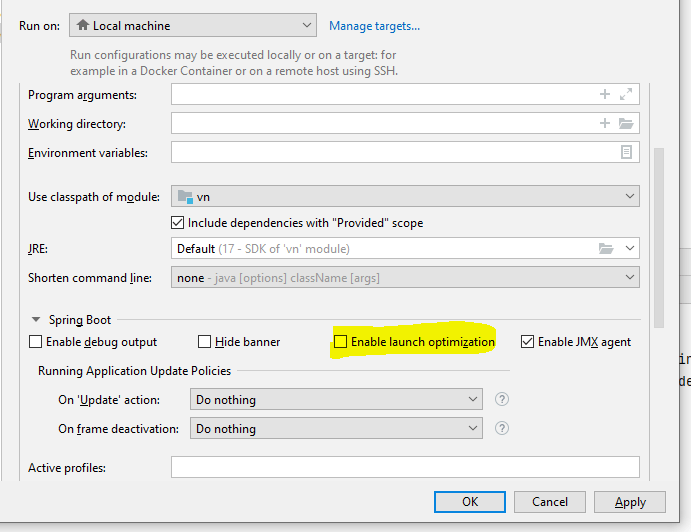
Task: Browse for Working directory with folder icon
Action: coord(626,123)
